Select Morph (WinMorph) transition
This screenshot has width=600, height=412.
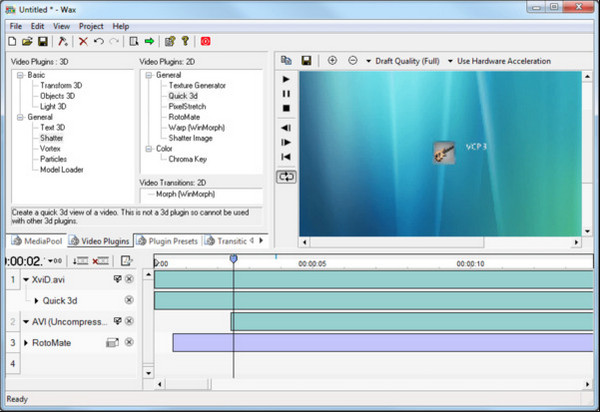point(186,194)
